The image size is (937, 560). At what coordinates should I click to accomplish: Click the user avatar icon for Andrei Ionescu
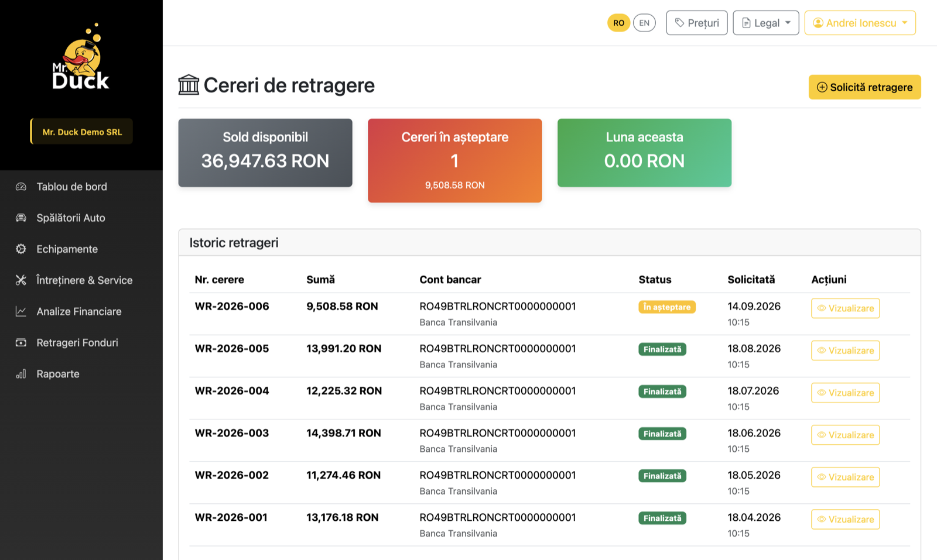(818, 23)
